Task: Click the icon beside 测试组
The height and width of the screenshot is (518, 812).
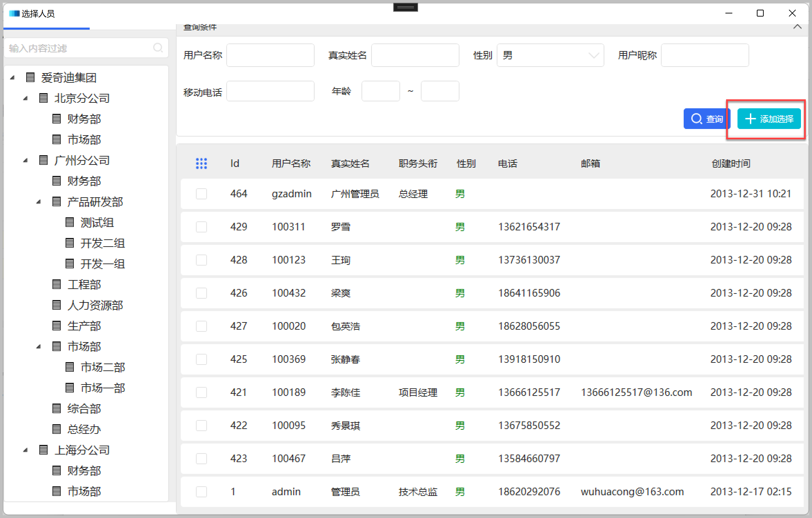Action: pyautogui.click(x=70, y=222)
